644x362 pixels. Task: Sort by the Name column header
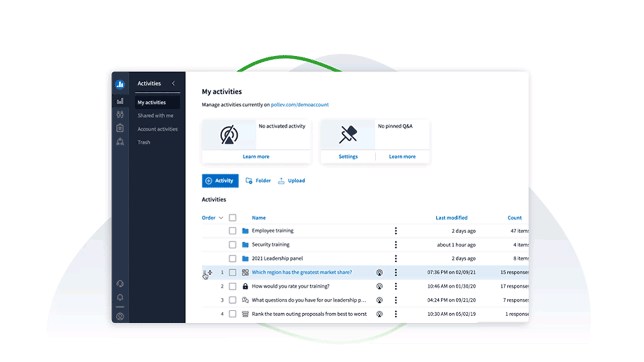coord(259,218)
